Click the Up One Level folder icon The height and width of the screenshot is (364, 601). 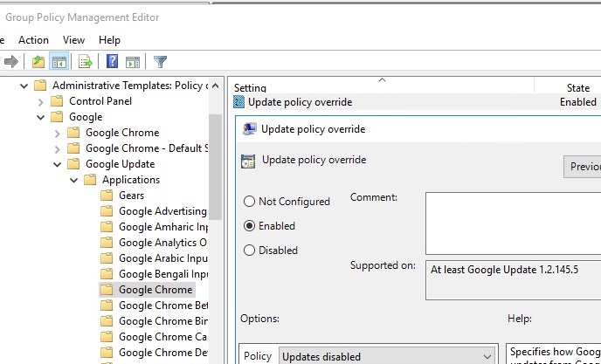pyautogui.click(x=38, y=61)
